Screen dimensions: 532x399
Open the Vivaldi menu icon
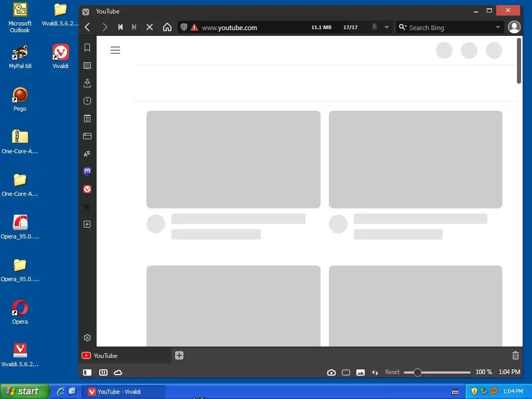(x=86, y=11)
